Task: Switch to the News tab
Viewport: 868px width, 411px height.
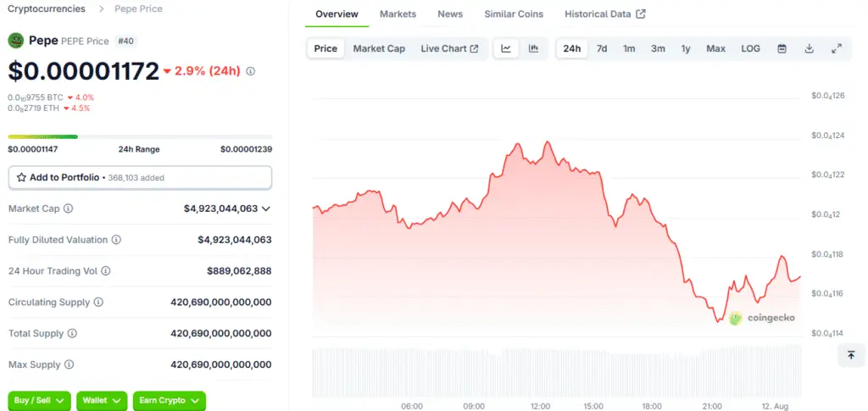Action: (x=450, y=14)
